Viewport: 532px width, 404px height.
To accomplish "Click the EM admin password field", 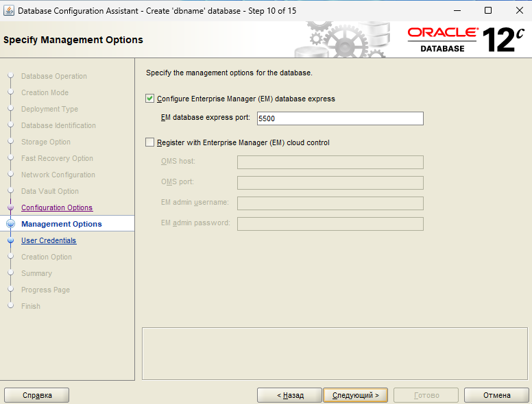I will coord(330,224).
